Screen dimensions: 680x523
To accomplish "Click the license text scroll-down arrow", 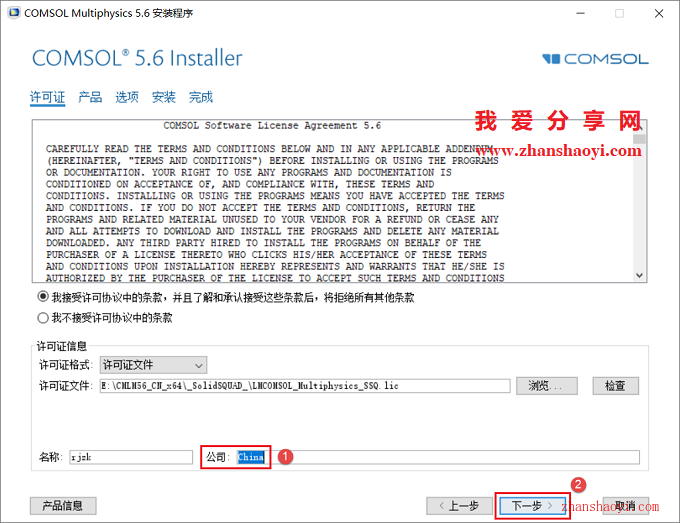I will [639, 275].
